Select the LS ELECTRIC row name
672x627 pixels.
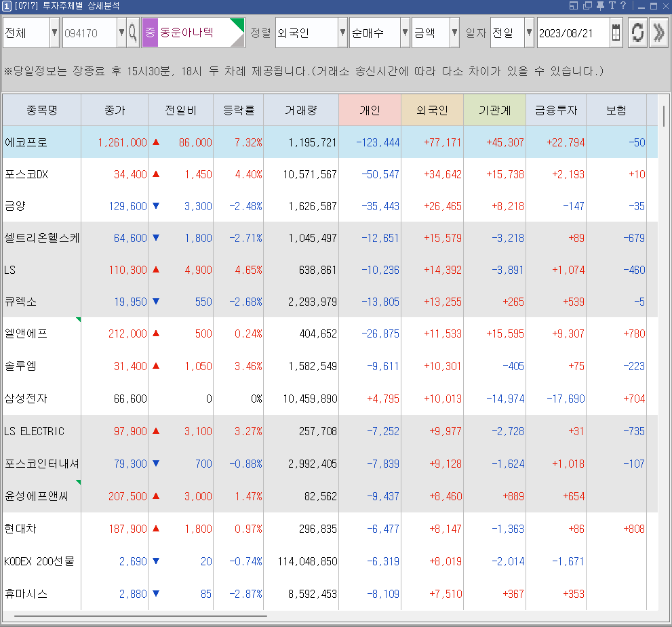[x=35, y=431]
